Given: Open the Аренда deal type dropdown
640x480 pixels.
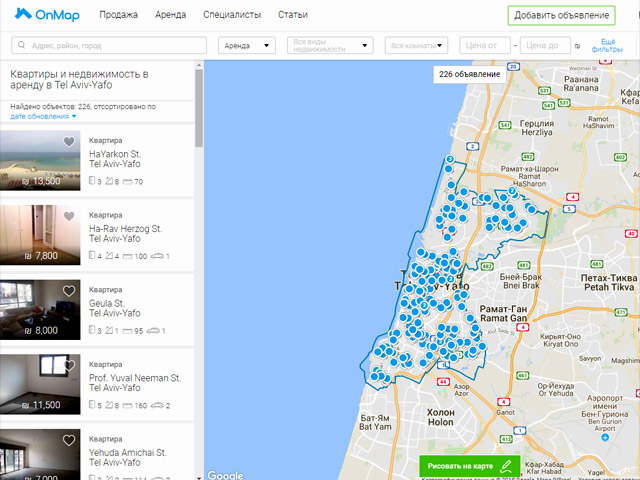Looking at the screenshot, I should 247,45.
